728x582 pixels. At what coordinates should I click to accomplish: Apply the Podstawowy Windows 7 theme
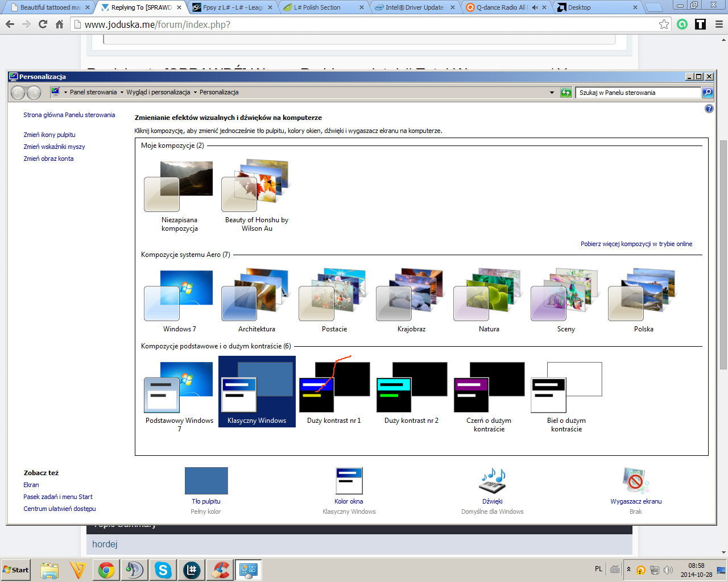[179, 396]
